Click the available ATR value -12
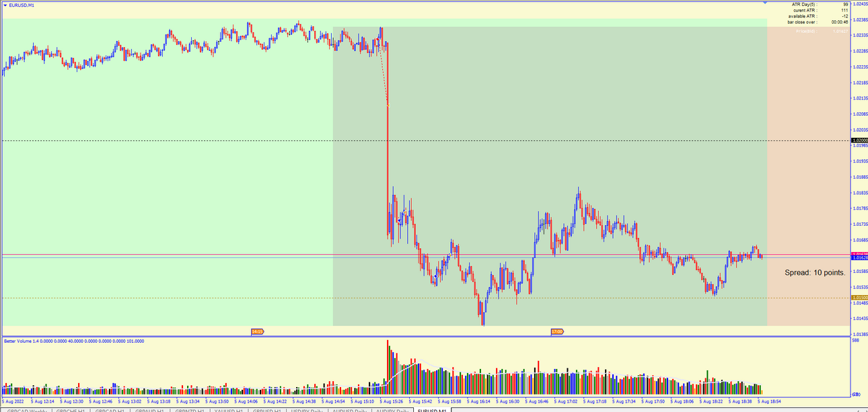This screenshot has height=412, width=868. [844, 16]
